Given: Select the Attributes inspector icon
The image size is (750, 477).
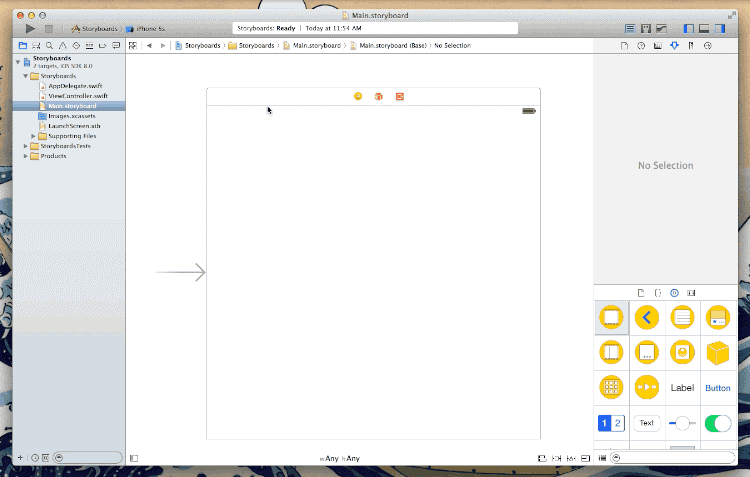Looking at the screenshot, I should coord(674,45).
